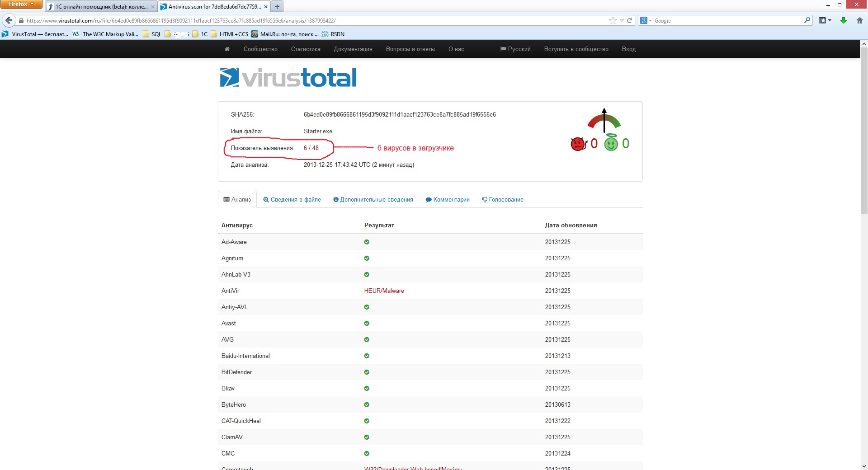Open the Firefox application menu button
Image resolution: width=868 pixels, height=470 pixels.
(x=21, y=4)
